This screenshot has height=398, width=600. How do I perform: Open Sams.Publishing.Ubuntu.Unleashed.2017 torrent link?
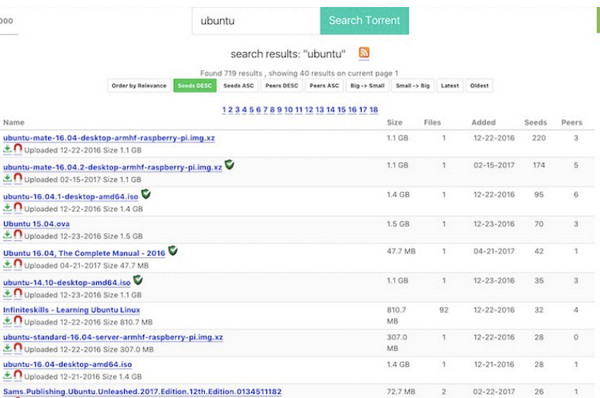click(142, 392)
